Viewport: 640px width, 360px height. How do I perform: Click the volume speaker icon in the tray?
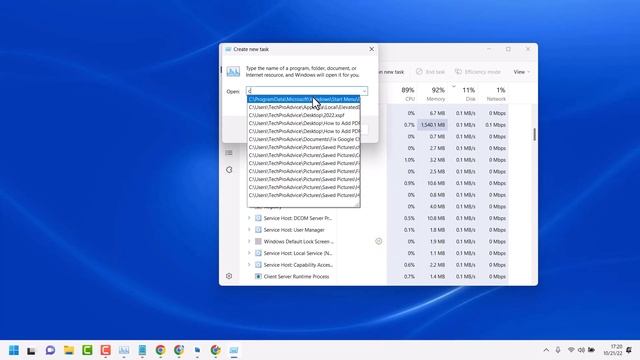pos(581,350)
